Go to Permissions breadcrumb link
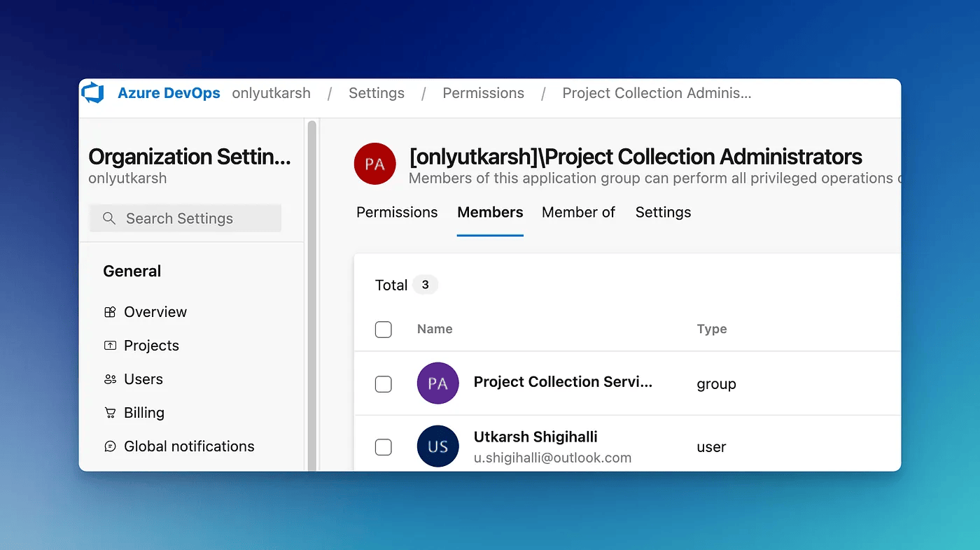Screen dimensions: 980x550 [x=483, y=93]
